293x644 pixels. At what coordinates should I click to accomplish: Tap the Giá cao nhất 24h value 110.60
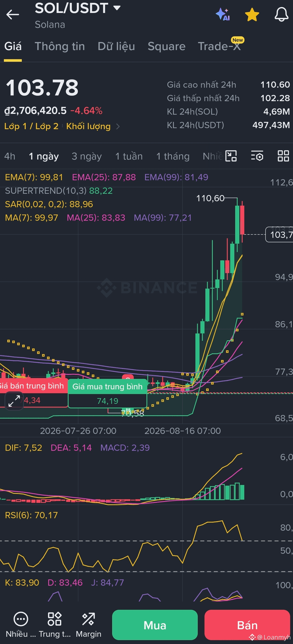pyautogui.click(x=275, y=85)
